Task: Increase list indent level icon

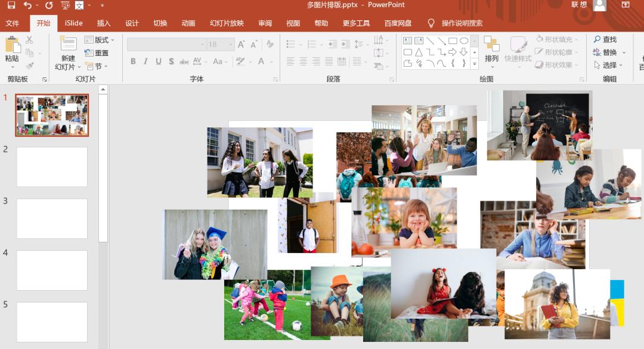Action: tap(346, 44)
